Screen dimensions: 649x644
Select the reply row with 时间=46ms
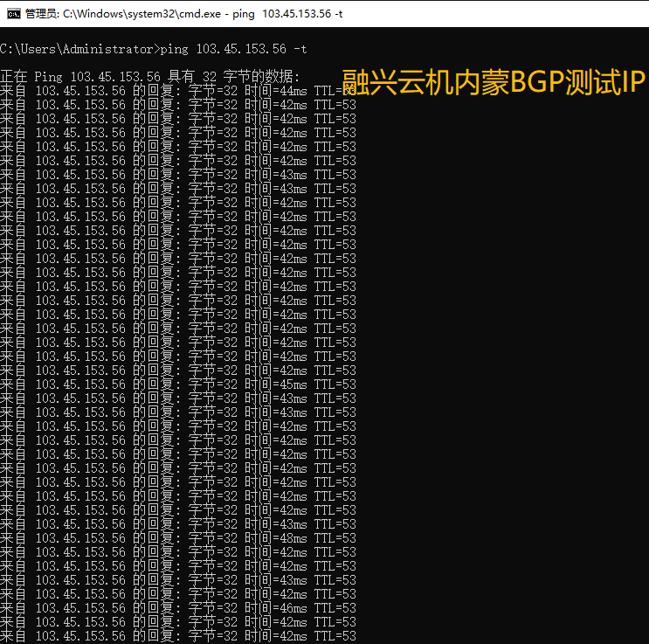click(x=178, y=608)
